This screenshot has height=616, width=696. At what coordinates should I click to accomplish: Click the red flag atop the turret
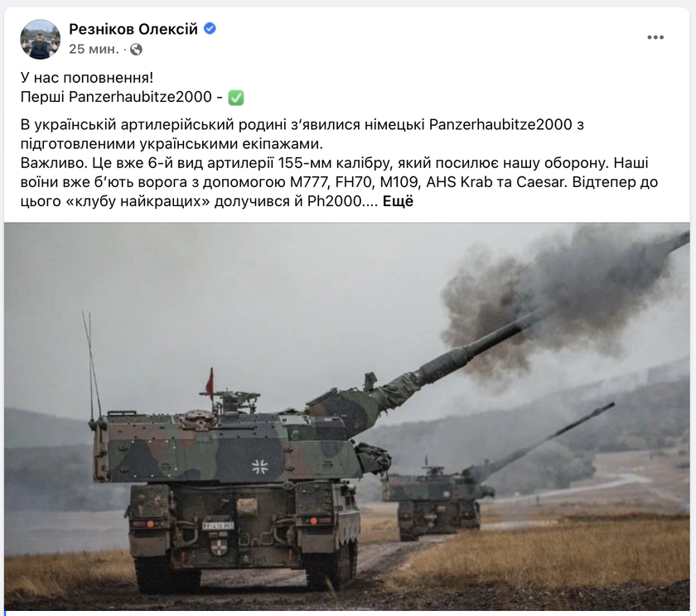(210, 383)
